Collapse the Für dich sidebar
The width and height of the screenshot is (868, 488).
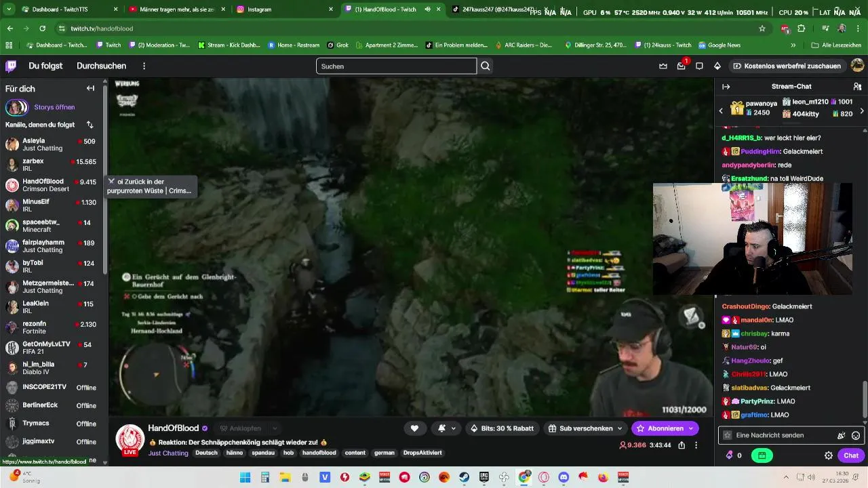(90, 88)
